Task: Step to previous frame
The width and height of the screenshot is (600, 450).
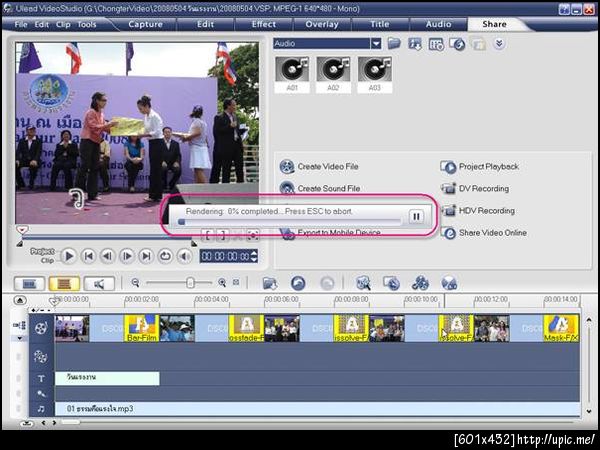Action: click(108, 256)
